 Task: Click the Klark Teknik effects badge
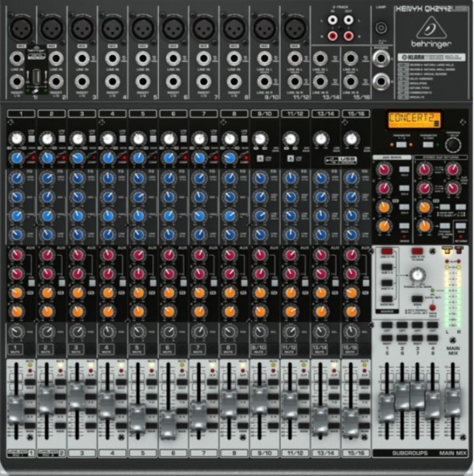point(431,57)
